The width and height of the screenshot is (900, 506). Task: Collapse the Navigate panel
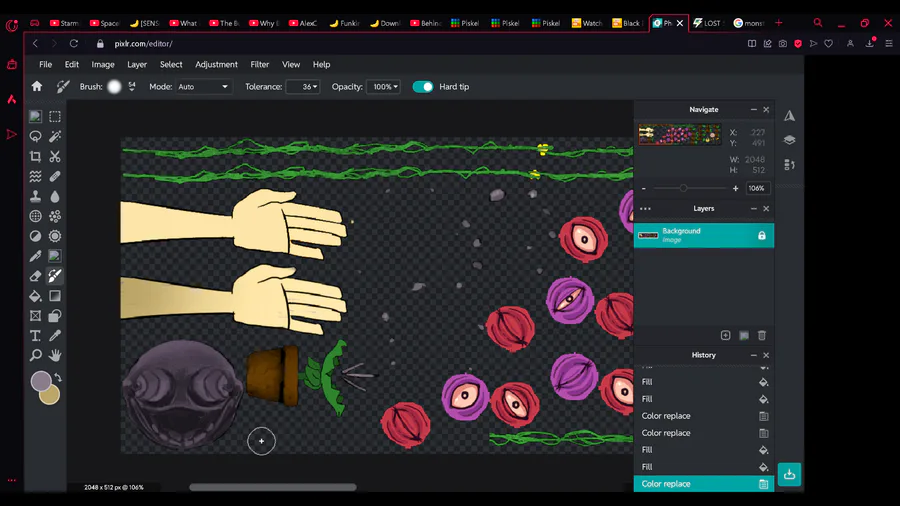(754, 110)
